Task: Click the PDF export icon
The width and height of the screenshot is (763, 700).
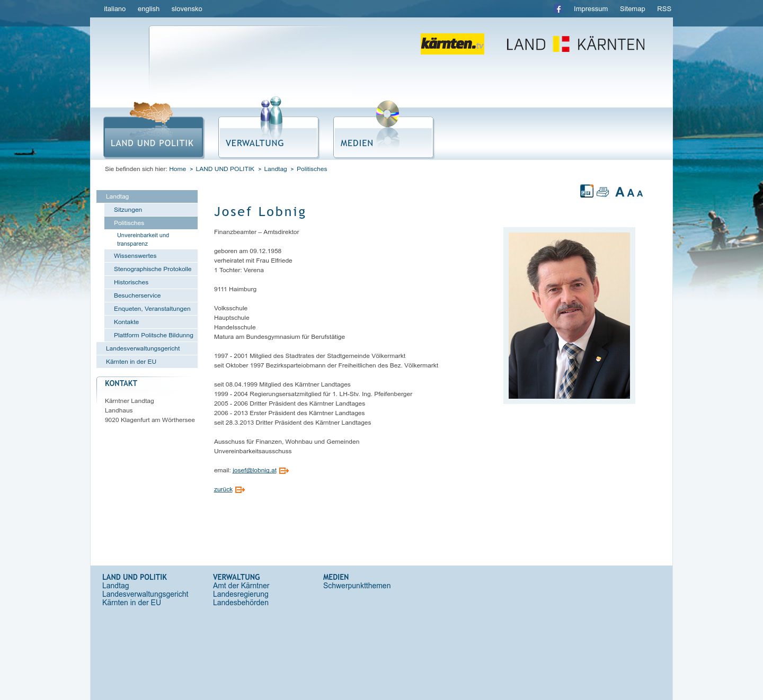Action: point(587,191)
